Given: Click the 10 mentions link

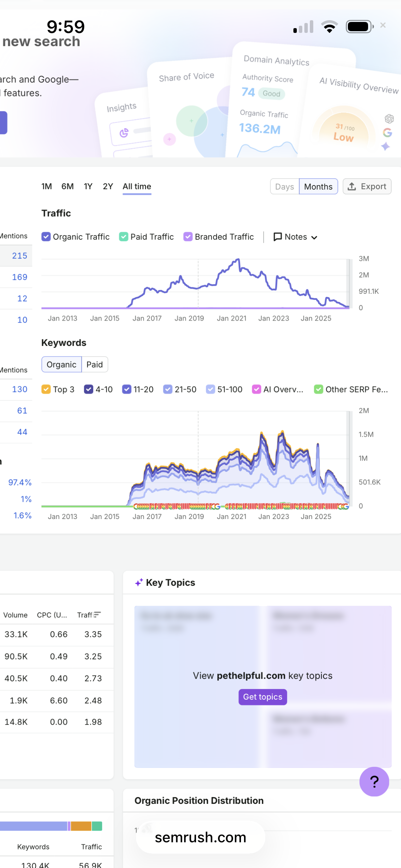Looking at the screenshot, I should tap(22, 320).
